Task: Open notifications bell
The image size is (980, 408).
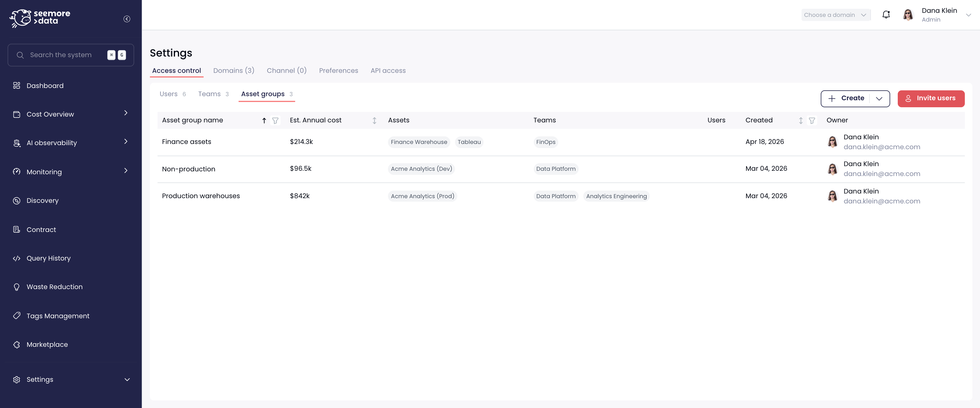Action: [x=886, y=15]
